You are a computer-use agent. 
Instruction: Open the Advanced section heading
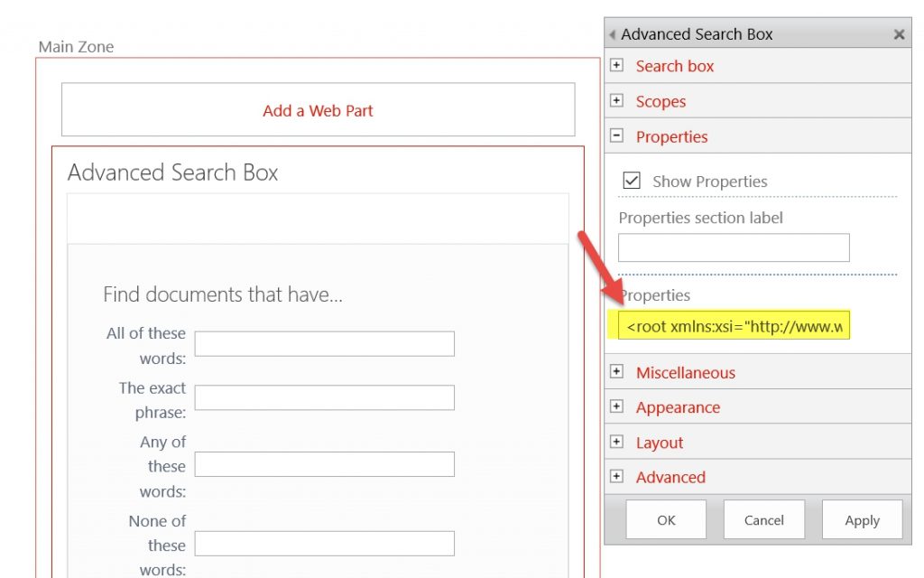point(670,477)
